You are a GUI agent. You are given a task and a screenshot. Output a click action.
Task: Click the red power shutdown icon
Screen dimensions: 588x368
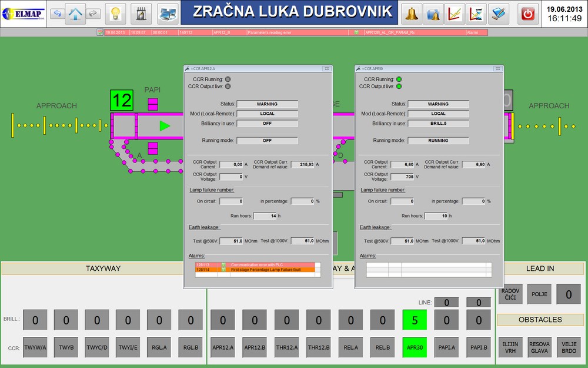click(528, 13)
